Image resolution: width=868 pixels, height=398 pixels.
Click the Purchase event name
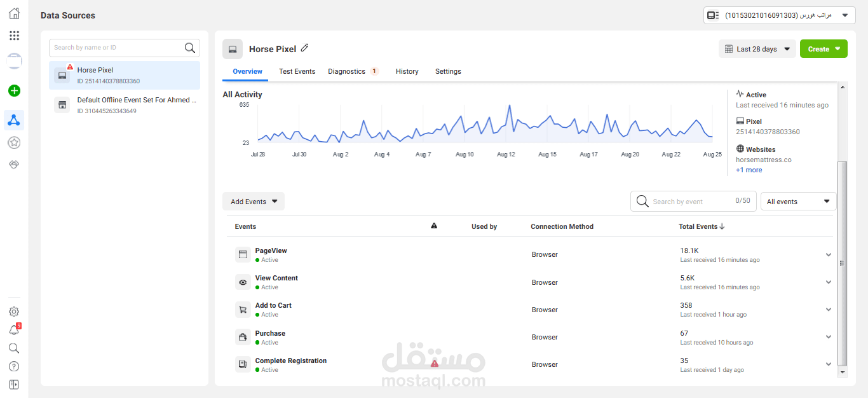click(270, 333)
